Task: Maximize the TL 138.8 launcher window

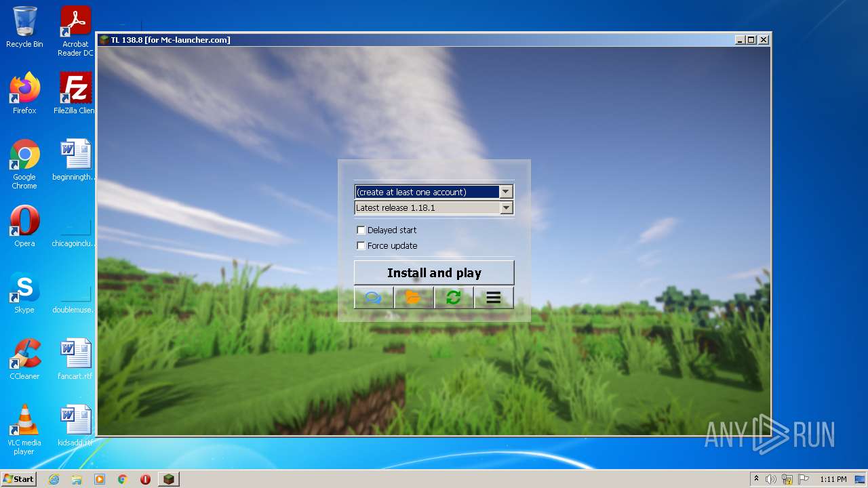Action: [751, 40]
